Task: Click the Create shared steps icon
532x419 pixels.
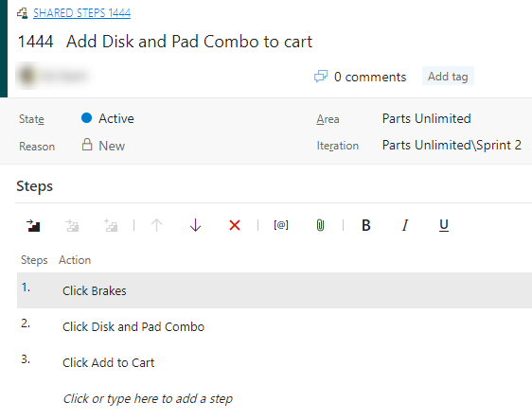Action: [x=112, y=225]
